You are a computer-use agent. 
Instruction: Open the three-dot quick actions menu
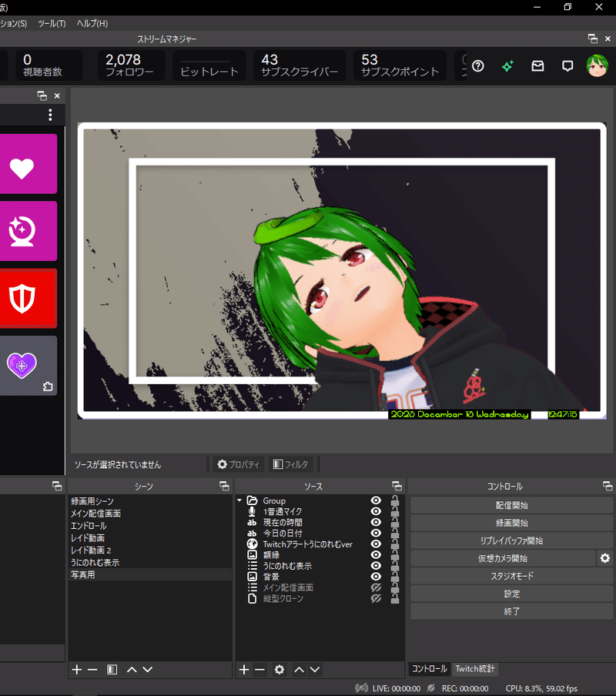[x=50, y=115]
